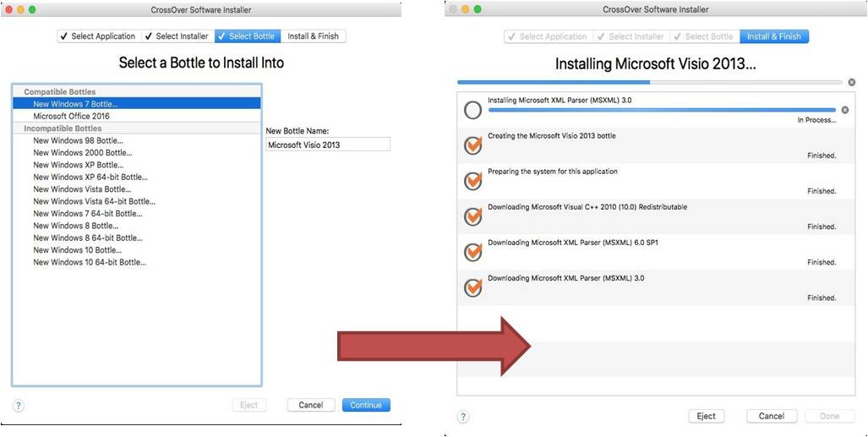Click Select Application tab in installing window
868x437 pixels.
point(548,36)
